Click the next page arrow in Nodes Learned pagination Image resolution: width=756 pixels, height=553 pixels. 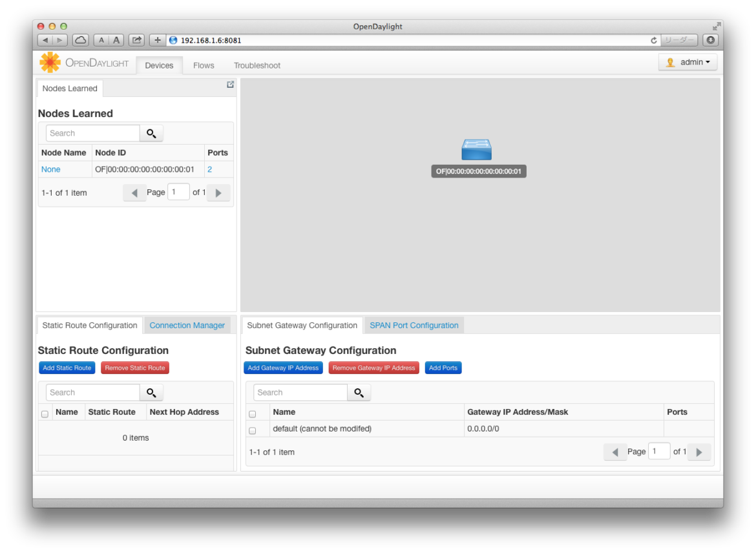click(218, 192)
